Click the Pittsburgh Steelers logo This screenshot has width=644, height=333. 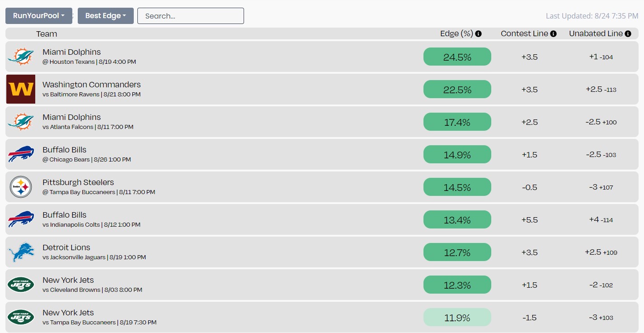click(x=21, y=187)
